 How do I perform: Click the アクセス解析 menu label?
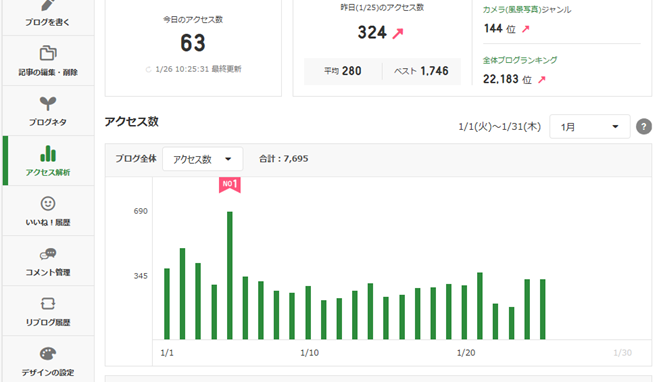click(48, 172)
